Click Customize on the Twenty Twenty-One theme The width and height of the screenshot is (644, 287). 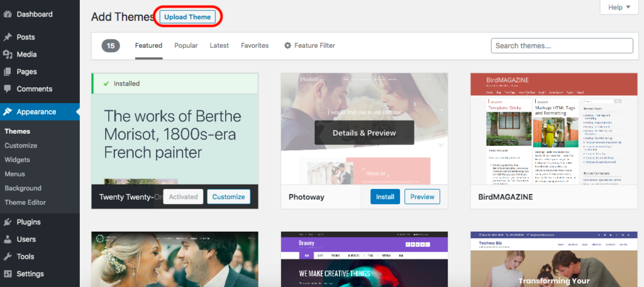tap(228, 197)
